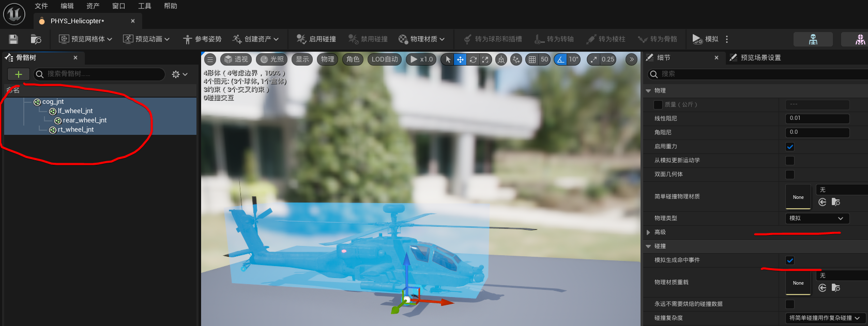Click the green add button in skeleton tree

[18, 74]
